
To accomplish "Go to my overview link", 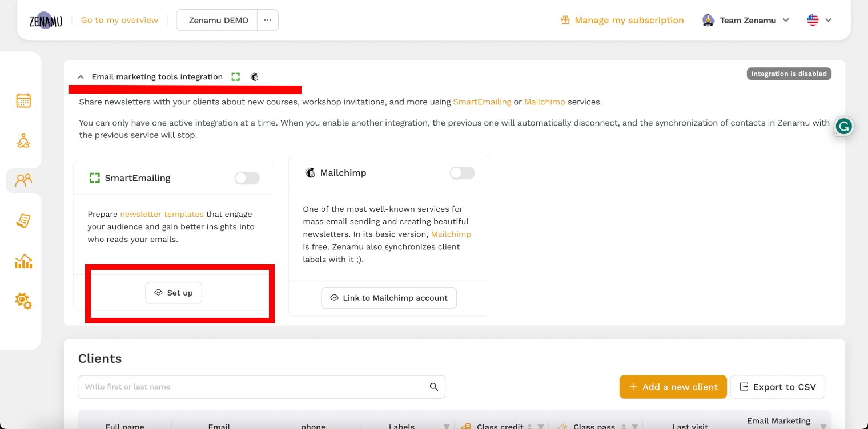I will [119, 20].
